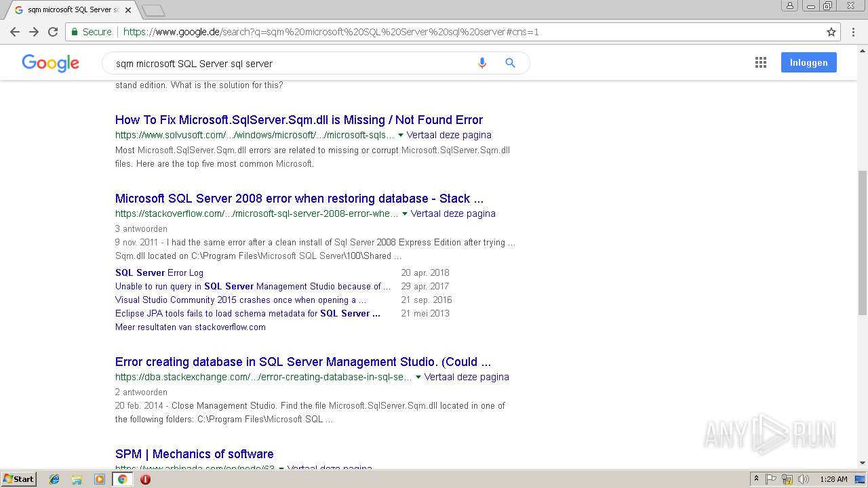This screenshot has height=488, width=868.
Task: Open File Explorer from taskbar
Action: [77, 479]
